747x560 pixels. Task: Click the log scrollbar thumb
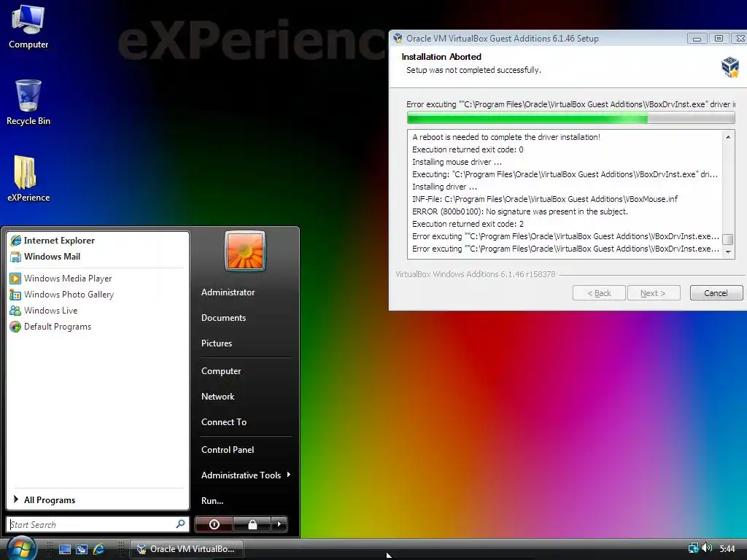(727, 239)
